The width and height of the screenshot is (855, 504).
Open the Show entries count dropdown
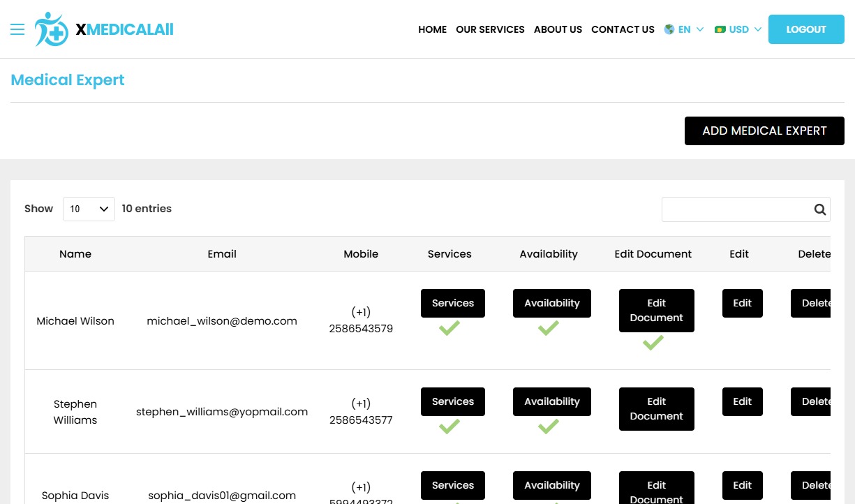point(89,209)
